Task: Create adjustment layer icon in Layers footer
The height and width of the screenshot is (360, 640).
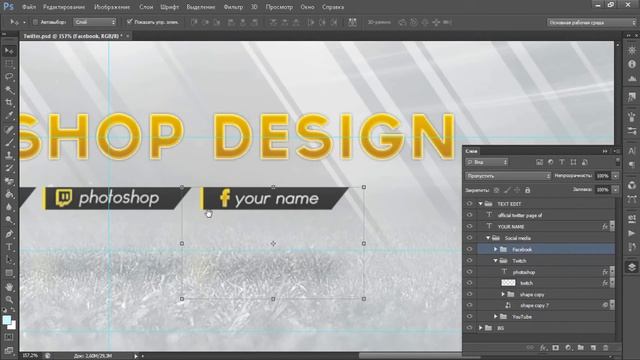Action: tap(568, 348)
